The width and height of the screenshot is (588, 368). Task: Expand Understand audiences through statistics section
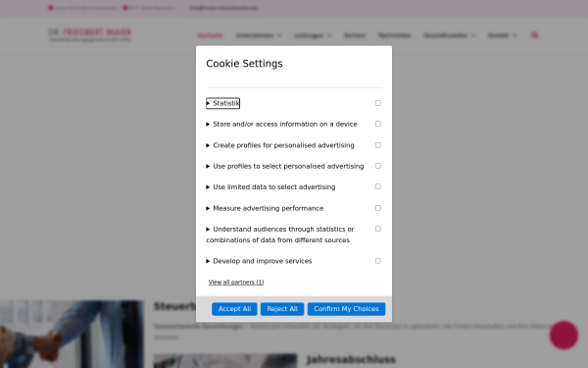click(280, 235)
